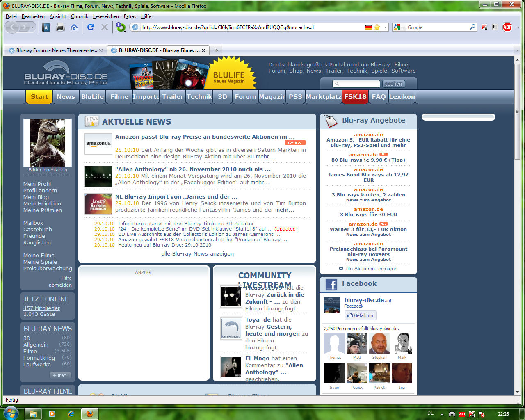Open 'alle Blu-ray News anzeigen' link
Viewport: 525px width, 420px height.
pos(197,253)
